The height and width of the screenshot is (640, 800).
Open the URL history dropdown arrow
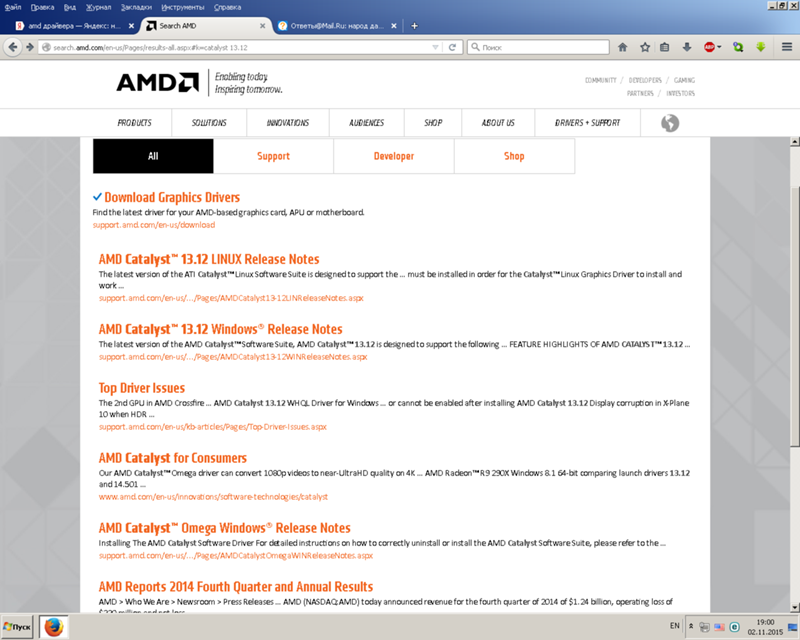435,47
